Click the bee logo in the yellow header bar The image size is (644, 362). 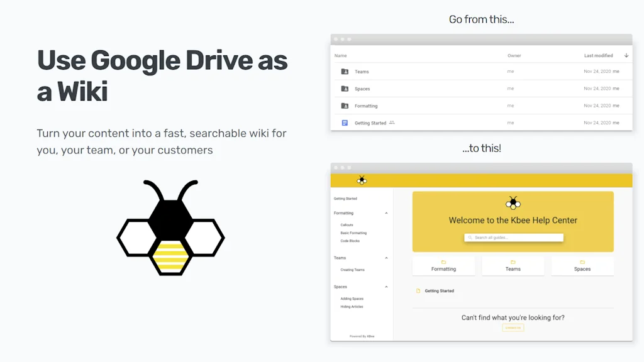[361, 181]
